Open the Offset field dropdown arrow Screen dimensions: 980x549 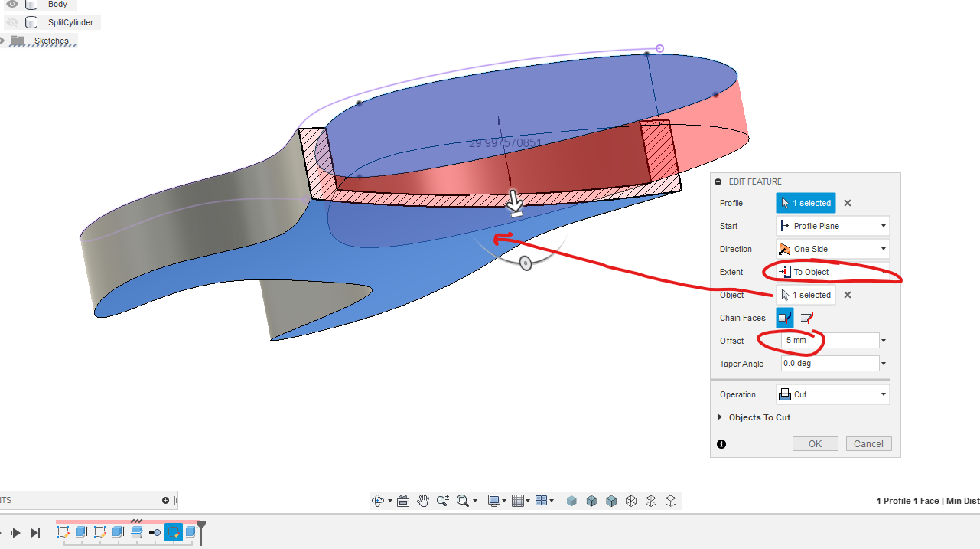(884, 341)
